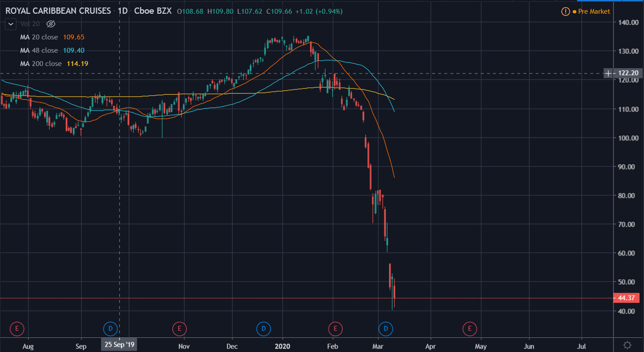This screenshot has height=352, width=644.
Task: Select the MA 200 close indicator legend
Action: coord(41,64)
